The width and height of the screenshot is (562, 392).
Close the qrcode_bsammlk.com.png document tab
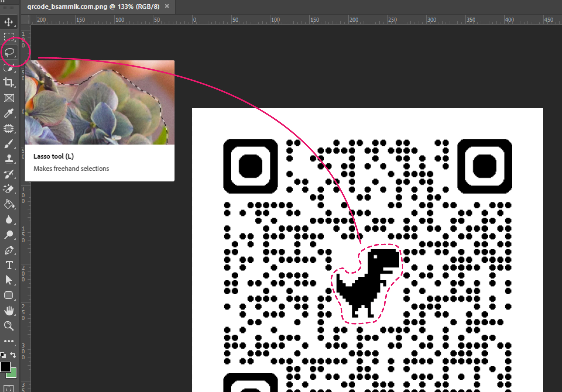[x=167, y=6]
